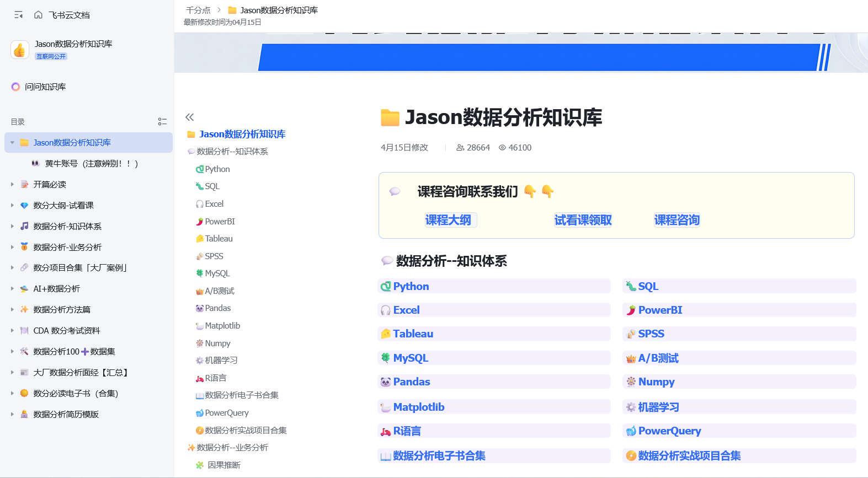Image resolution: width=868 pixels, height=478 pixels.
Task: Click the 数据分析实战项目合集 orange icon
Action: [x=631, y=456]
